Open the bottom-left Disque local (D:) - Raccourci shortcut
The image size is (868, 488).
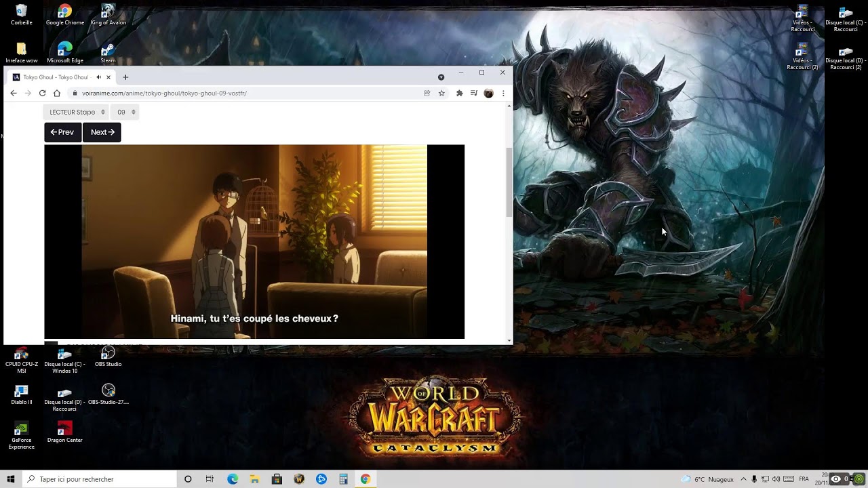(65, 399)
